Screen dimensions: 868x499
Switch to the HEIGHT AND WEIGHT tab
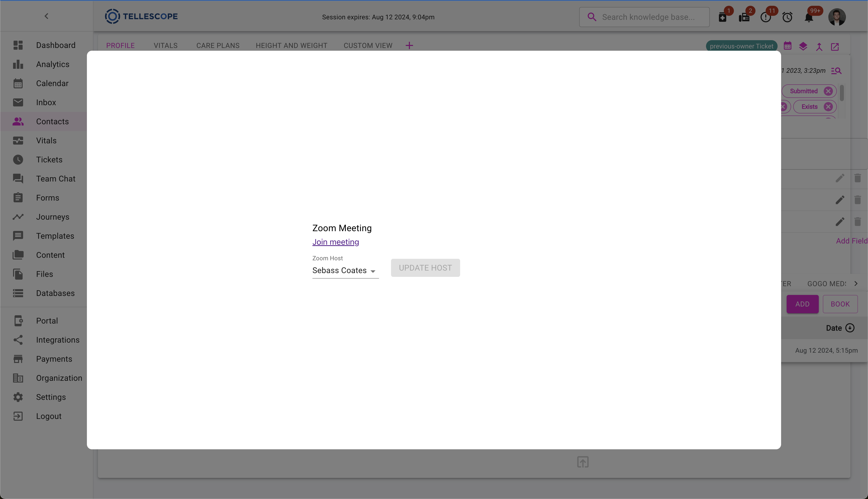[291, 45]
